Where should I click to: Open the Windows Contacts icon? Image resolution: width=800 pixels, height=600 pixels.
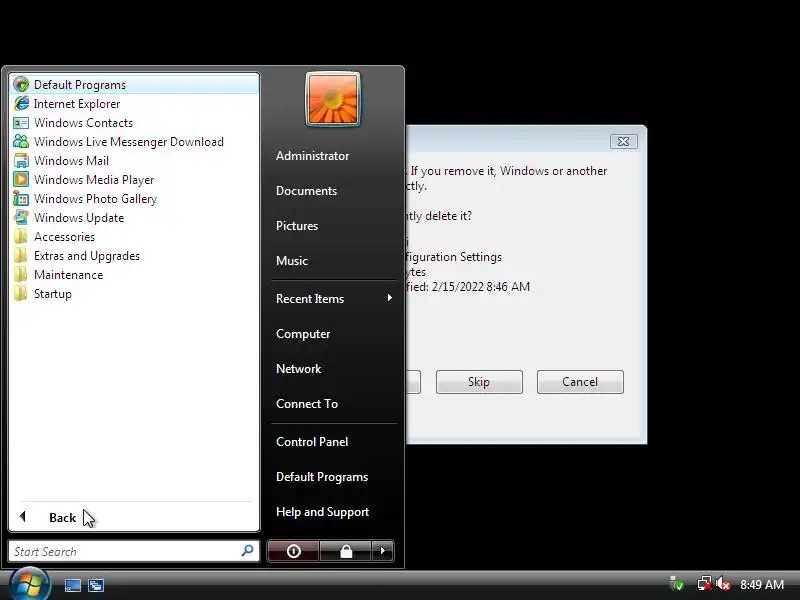click(x=21, y=123)
